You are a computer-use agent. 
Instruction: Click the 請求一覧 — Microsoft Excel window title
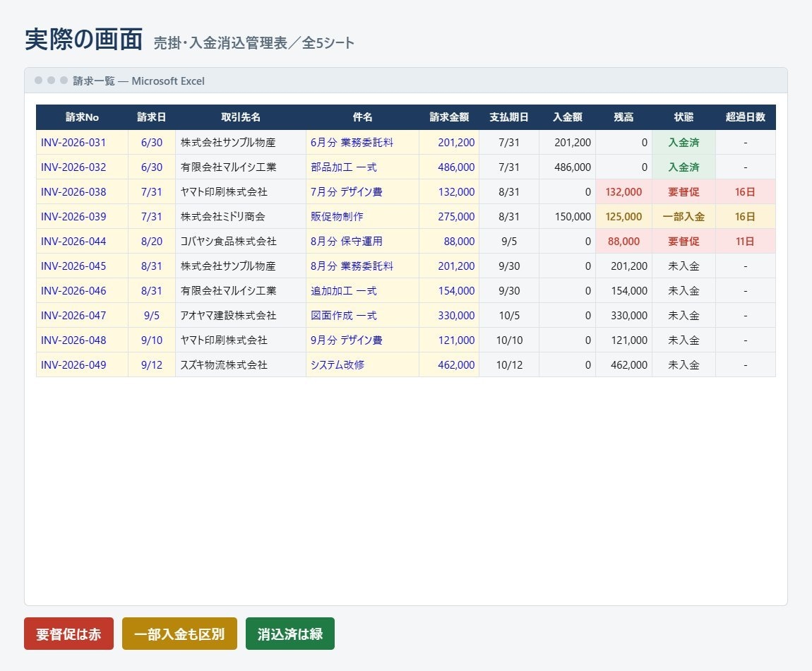point(139,81)
